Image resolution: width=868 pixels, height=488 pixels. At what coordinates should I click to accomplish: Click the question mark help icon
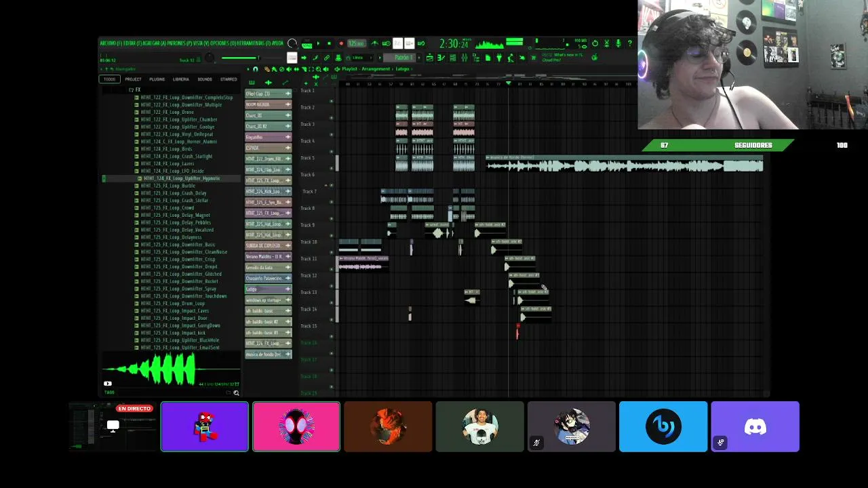[630, 43]
